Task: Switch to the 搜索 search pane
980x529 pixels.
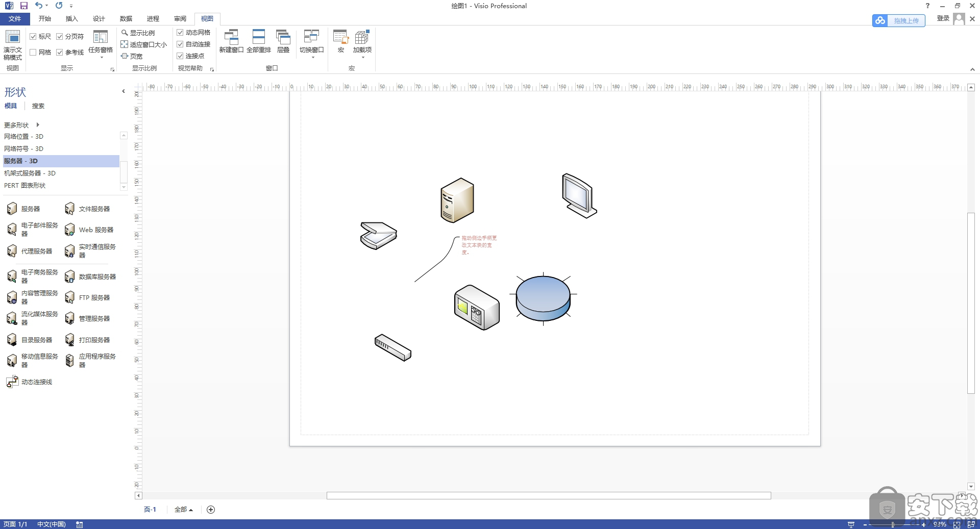Action: click(x=38, y=106)
